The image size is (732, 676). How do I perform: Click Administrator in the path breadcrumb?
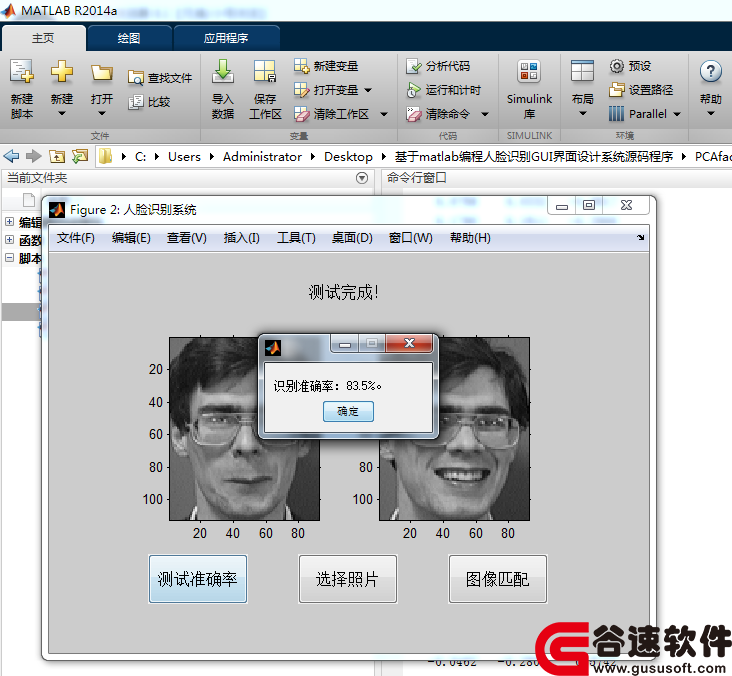point(262,156)
